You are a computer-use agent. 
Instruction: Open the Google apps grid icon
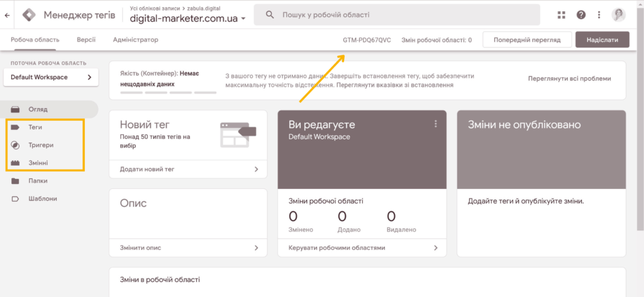562,15
